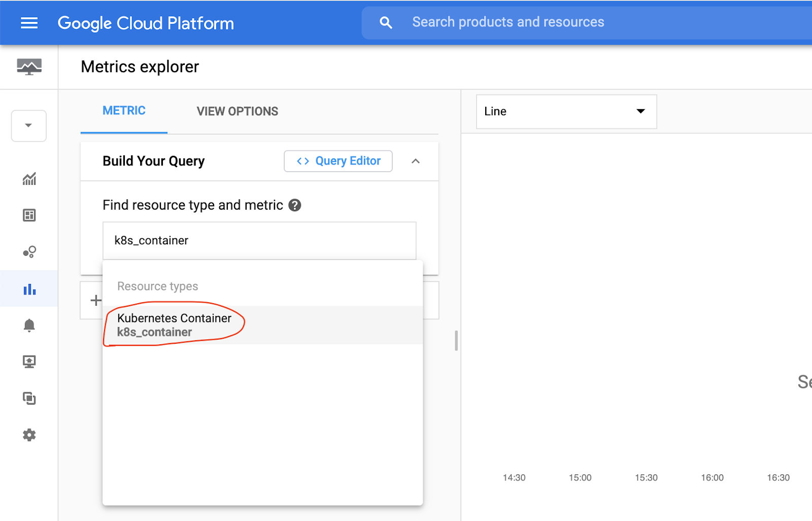812x521 pixels.
Task: Open Dashboards from the sidebar grid icon
Action: pyautogui.click(x=29, y=215)
